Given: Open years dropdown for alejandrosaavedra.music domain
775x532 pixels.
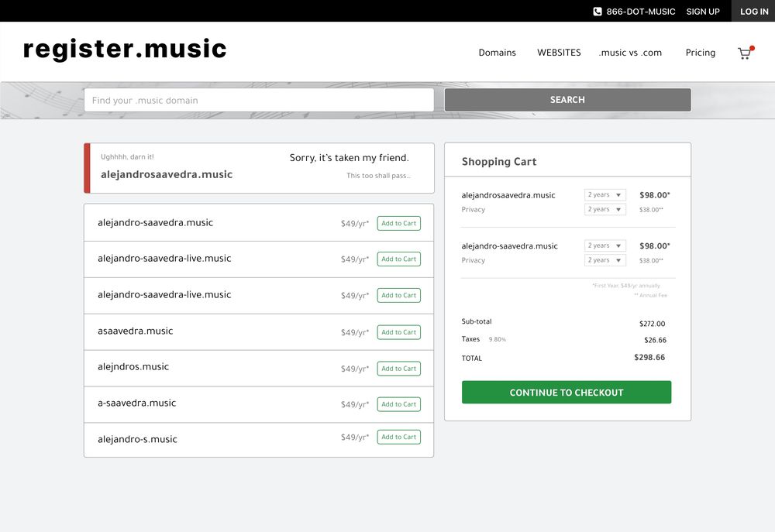Looking at the screenshot, I should [x=605, y=194].
